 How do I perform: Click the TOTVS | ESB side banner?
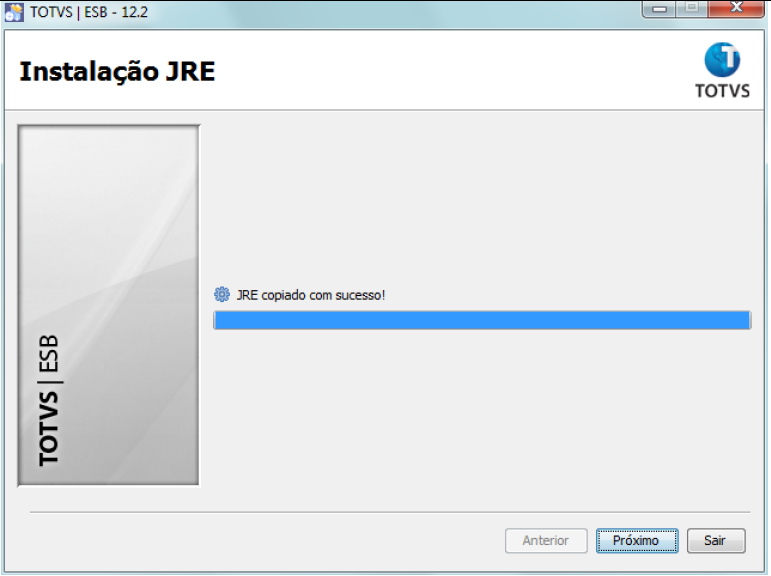pyautogui.click(x=109, y=305)
